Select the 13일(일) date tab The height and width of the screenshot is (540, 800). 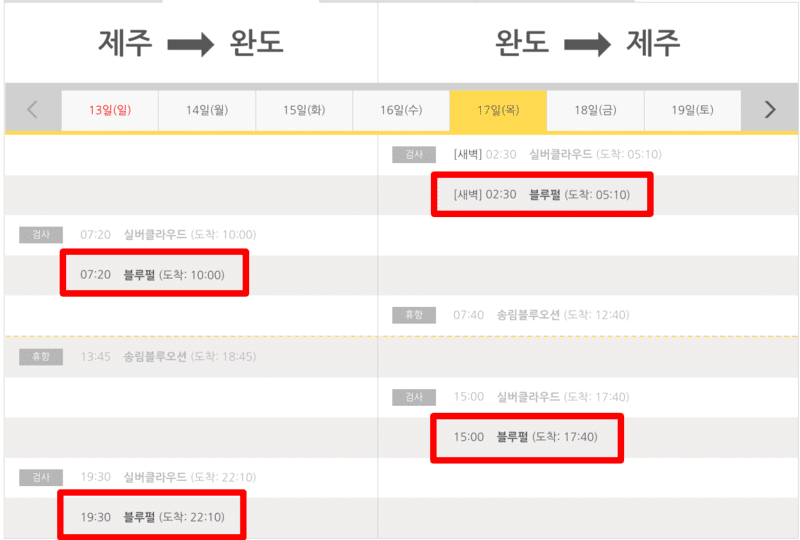pyautogui.click(x=110, y=110)
